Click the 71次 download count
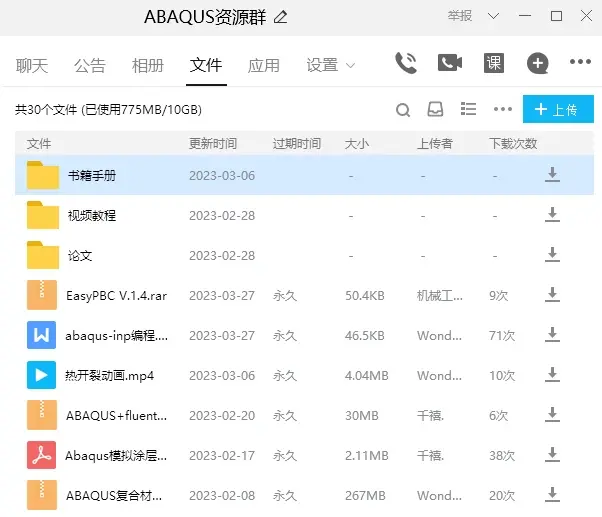The height and width of the screenshot is (517, 602). 502,335
